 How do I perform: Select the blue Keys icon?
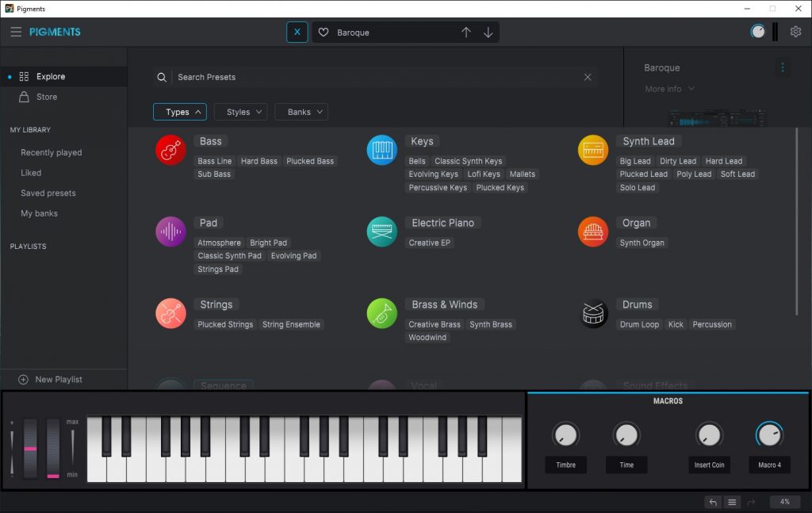pos(382,150)
